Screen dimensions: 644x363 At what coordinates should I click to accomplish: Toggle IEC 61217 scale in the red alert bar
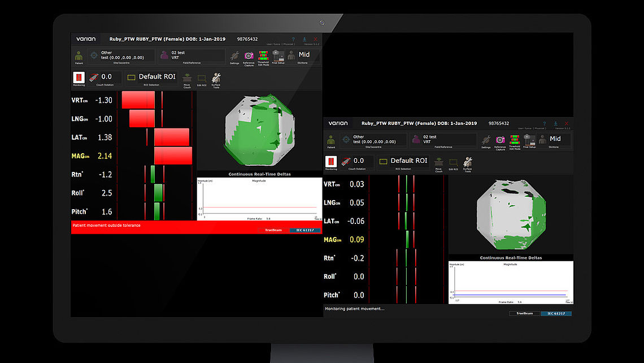305,230
